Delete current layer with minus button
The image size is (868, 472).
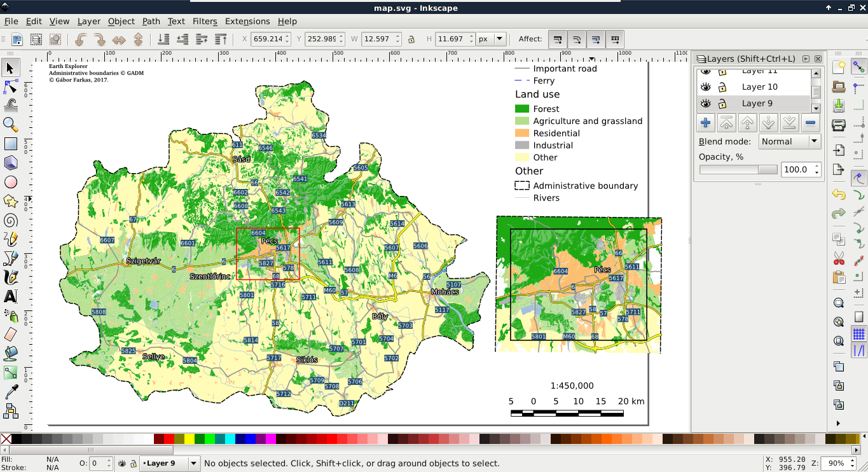coord(810,123)
